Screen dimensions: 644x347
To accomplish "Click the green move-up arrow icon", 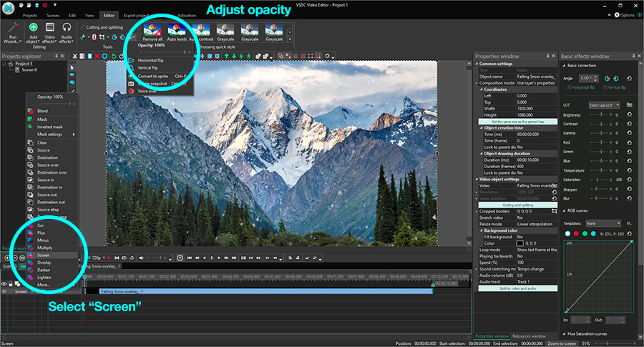I will (x=226, y=56).
